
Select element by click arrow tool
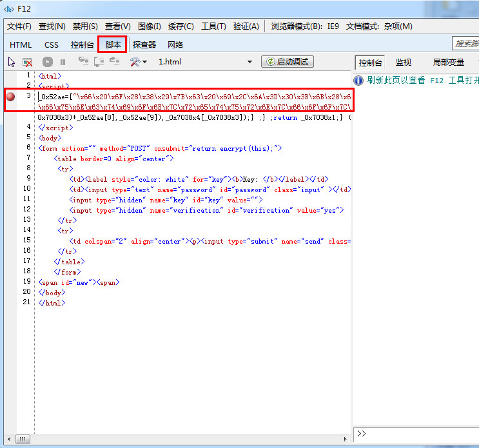[x=12, y=62]
